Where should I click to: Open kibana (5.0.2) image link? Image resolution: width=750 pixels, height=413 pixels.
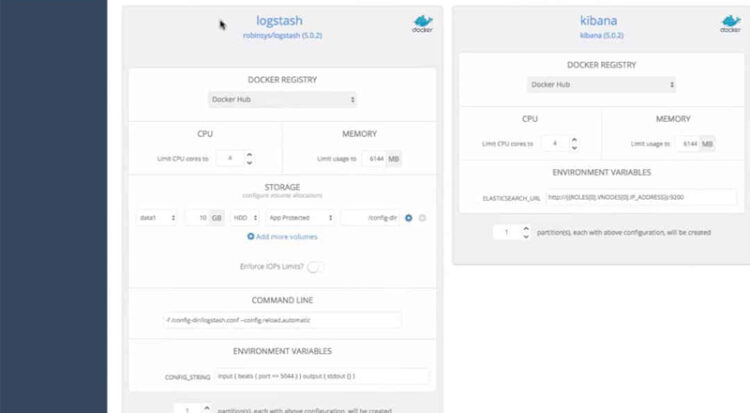click(602, 35)
